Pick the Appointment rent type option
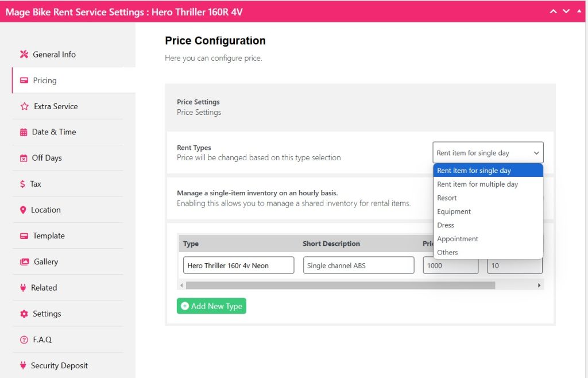This screenshot has height=378, width=588. point(457,239)
